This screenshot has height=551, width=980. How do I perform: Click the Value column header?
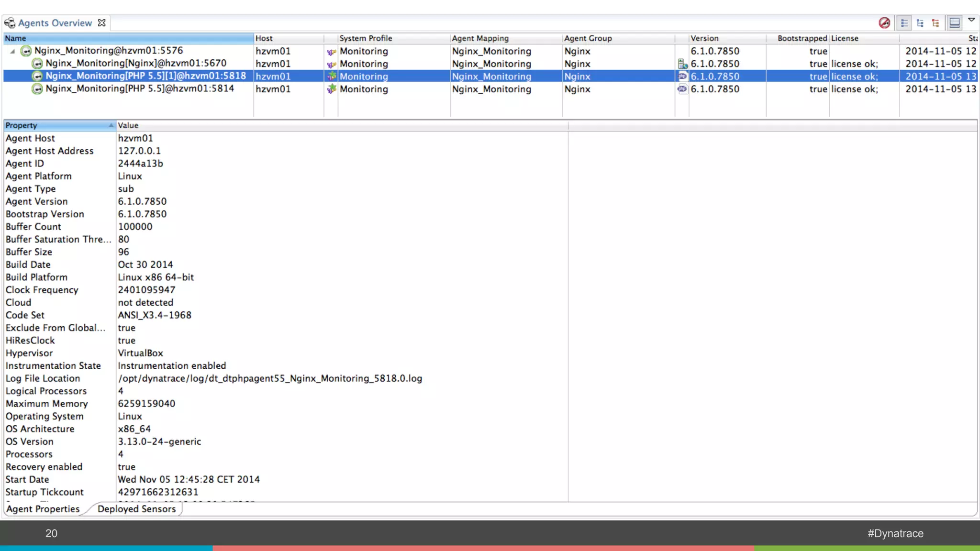tap(342, 125)
